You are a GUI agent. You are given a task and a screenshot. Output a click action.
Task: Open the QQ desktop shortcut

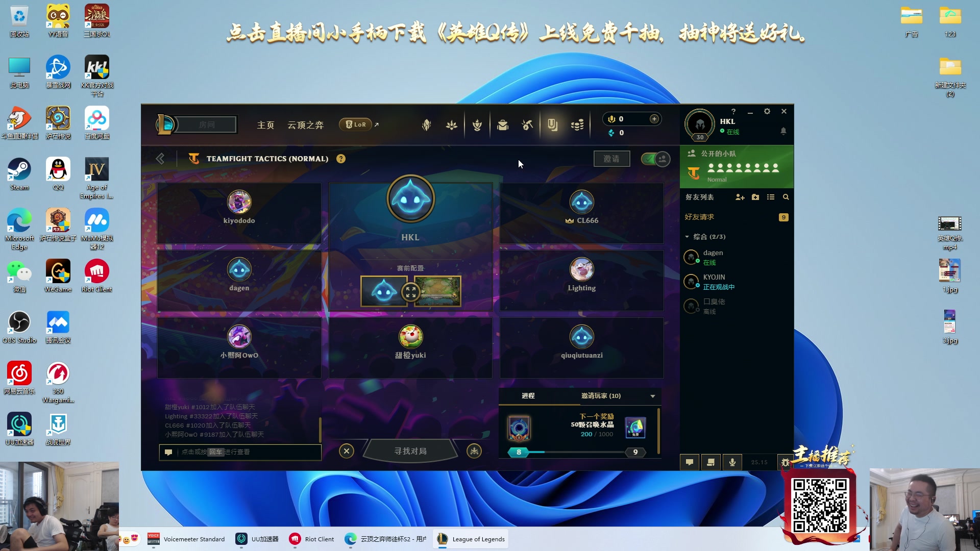pyautogui.click(x=58, y=174)
